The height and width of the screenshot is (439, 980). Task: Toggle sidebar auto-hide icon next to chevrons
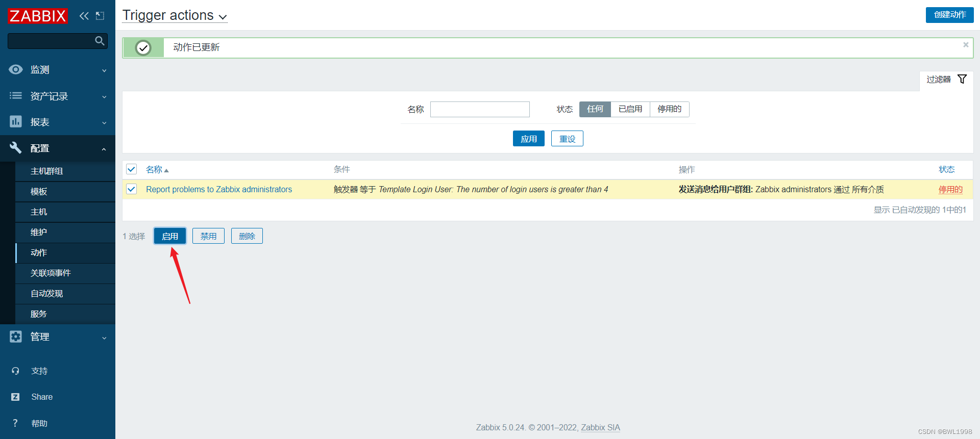100,16
